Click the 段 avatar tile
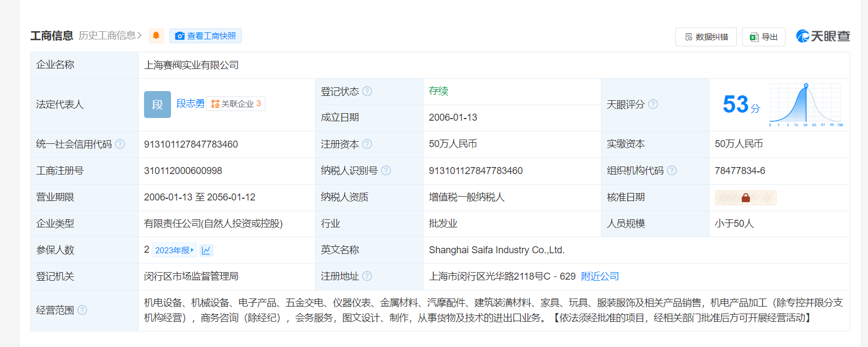868x347 pixels. pos(158,105)
